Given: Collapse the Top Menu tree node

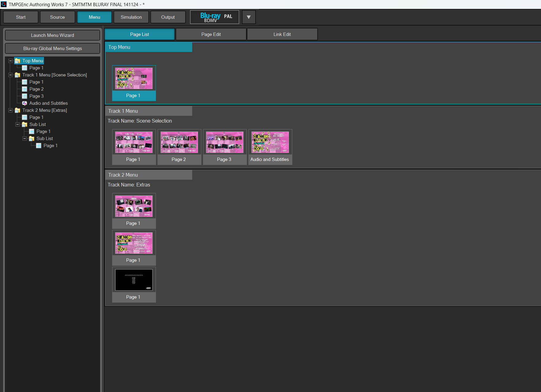Looking at the screenshot, I should coord(10,61).
